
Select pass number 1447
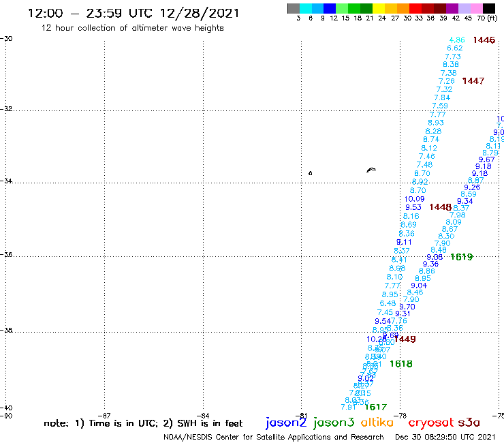[x=473, y=80]
